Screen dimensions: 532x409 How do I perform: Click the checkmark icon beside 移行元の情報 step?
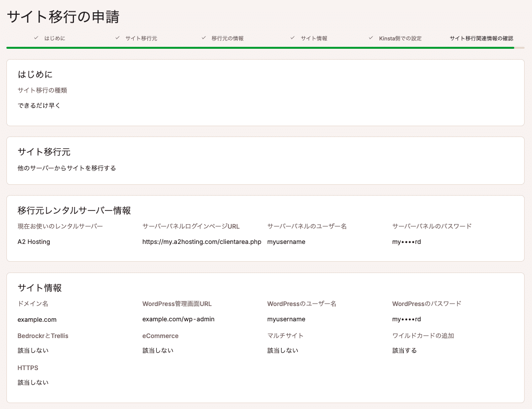203,37
